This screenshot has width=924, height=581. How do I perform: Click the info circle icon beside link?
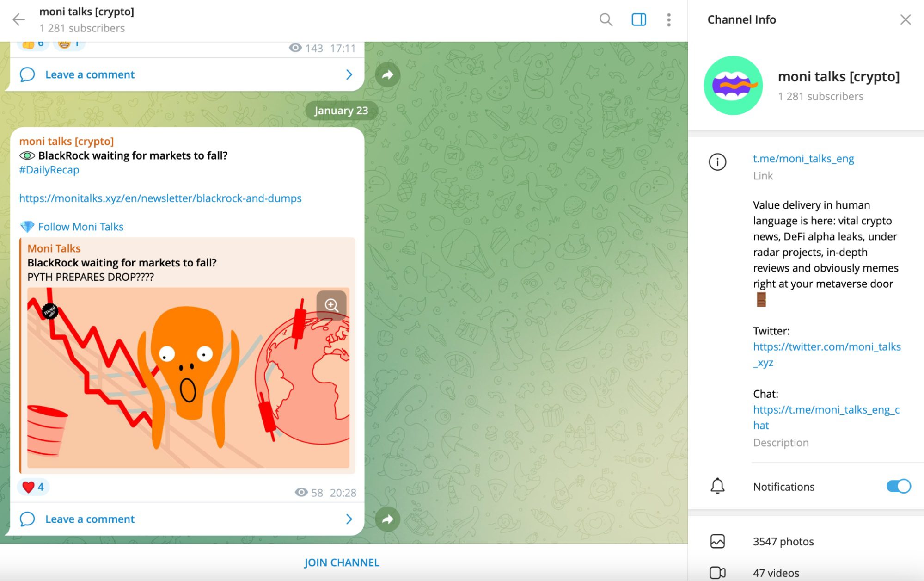coord(717,162)
